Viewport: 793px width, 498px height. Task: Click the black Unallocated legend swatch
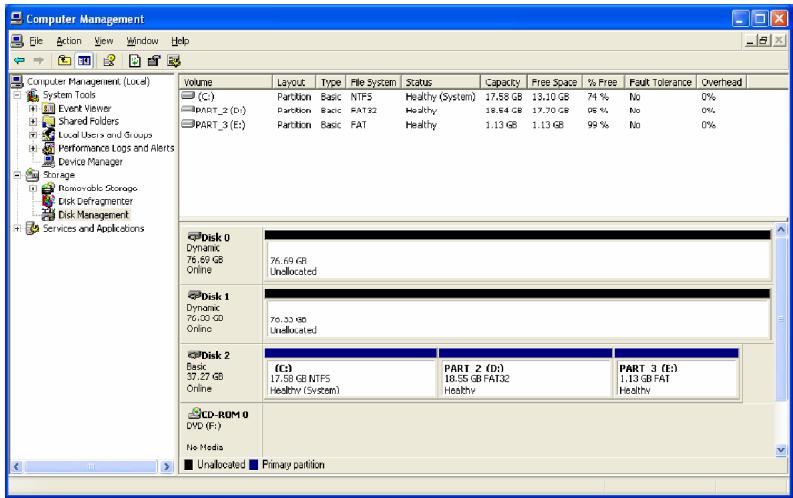coord(189,464)
